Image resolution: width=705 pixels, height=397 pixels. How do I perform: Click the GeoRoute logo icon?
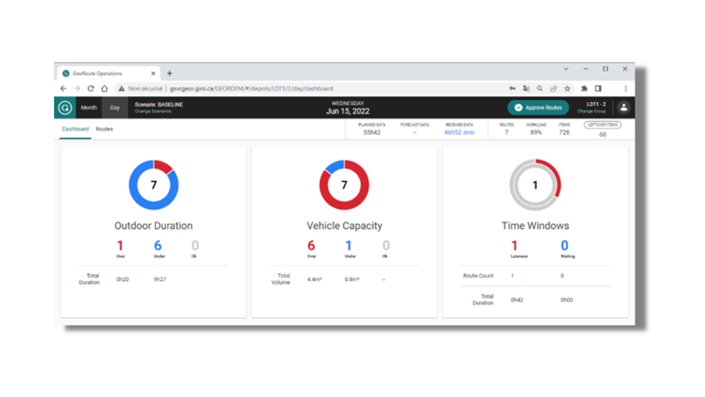[65, 107]
